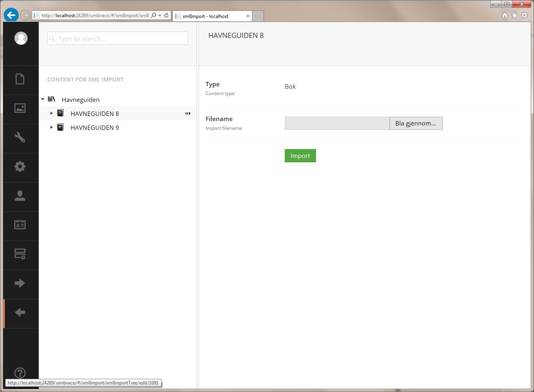Expand the HAVNEGUIDEN 8 tree node
The width and height of the screenshot is (534, 392).
51,113
